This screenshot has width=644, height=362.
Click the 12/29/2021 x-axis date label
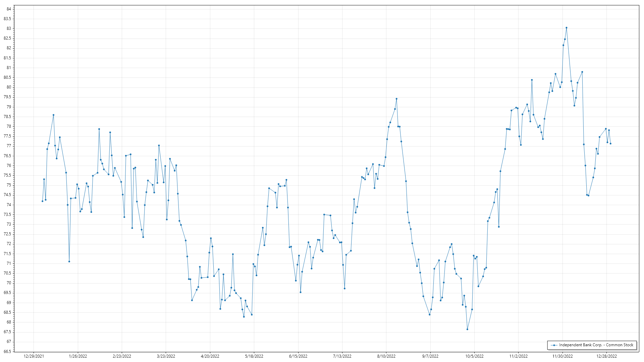pos(34,356)
